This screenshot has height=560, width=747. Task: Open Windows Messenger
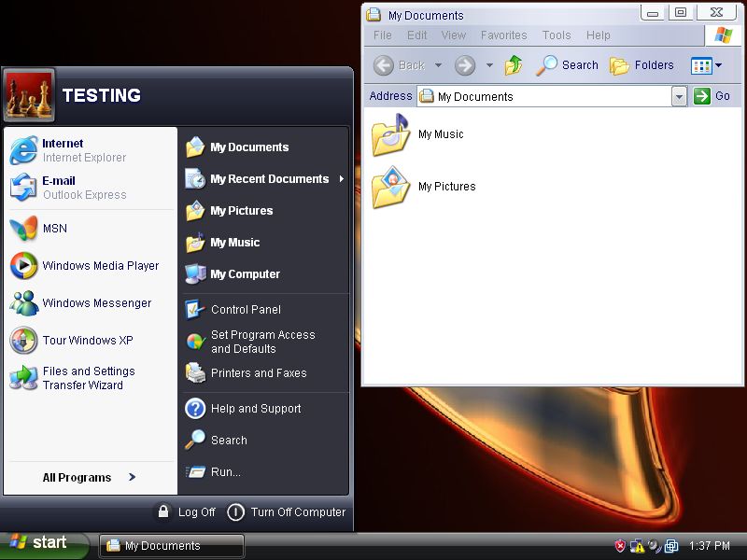(91, 302)
